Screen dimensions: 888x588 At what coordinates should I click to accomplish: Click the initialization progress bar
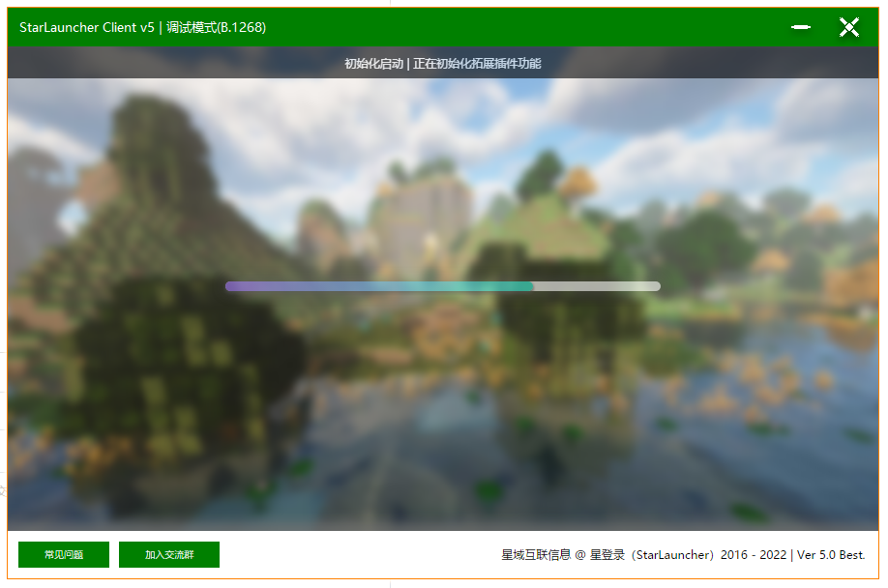(443, 286)
